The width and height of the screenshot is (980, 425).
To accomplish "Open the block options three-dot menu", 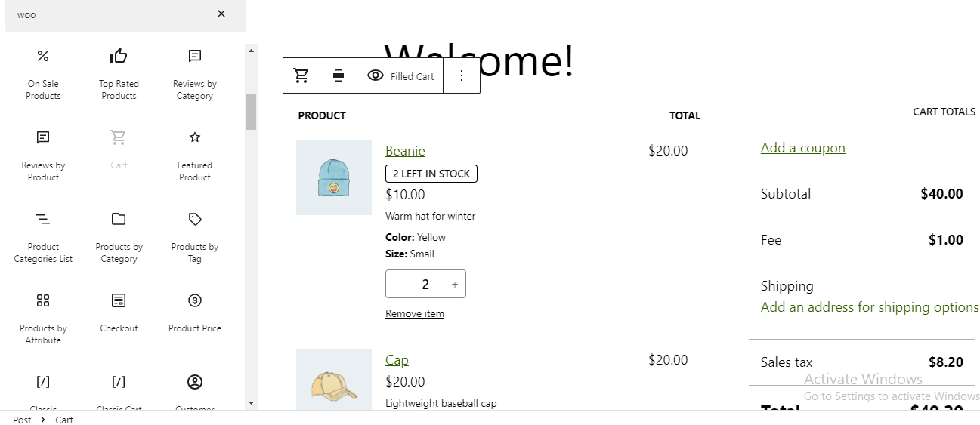I will [462, 75].
